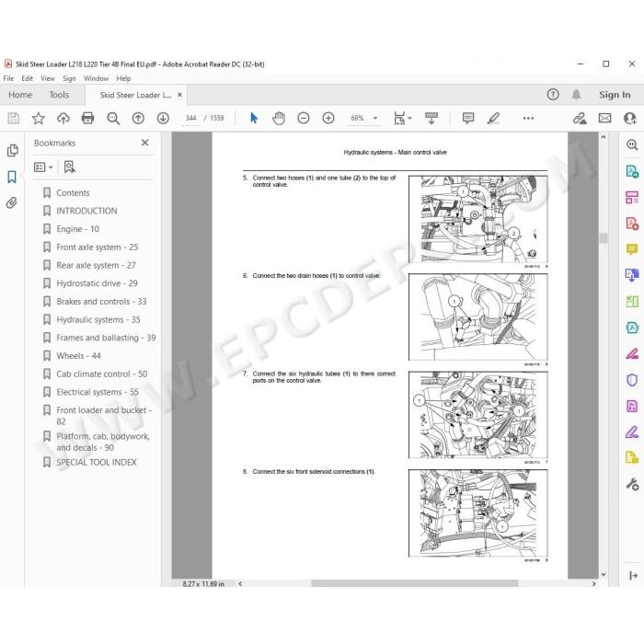
Task: Jump to Front loader and bucket - 82 bookmark
Action: pyautogui.click(x=104, y=415)
